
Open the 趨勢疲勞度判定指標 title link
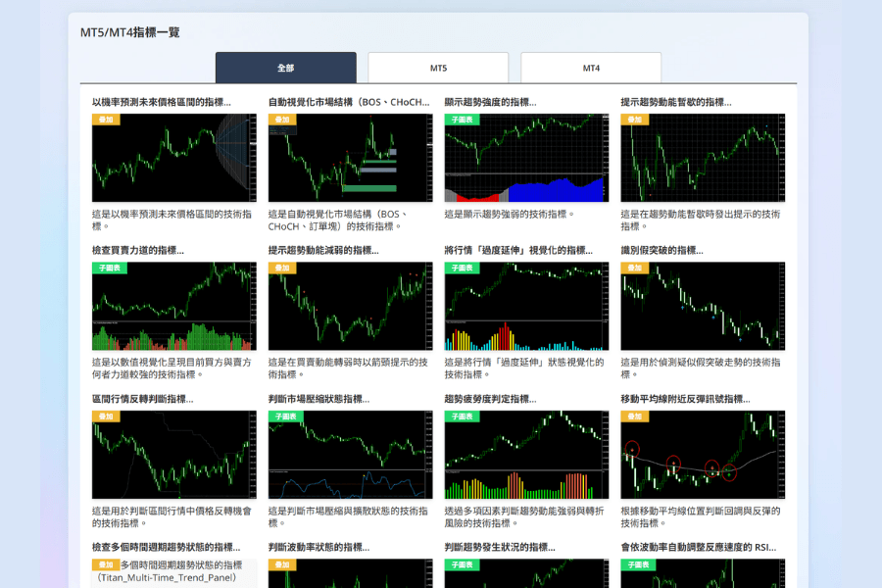(x=491, y=399)
